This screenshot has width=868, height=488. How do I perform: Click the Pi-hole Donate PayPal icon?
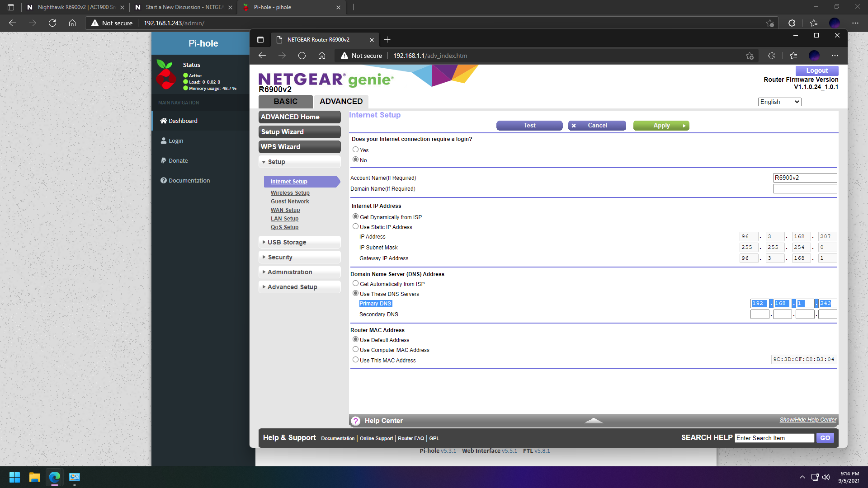click(x=164, y=160)
